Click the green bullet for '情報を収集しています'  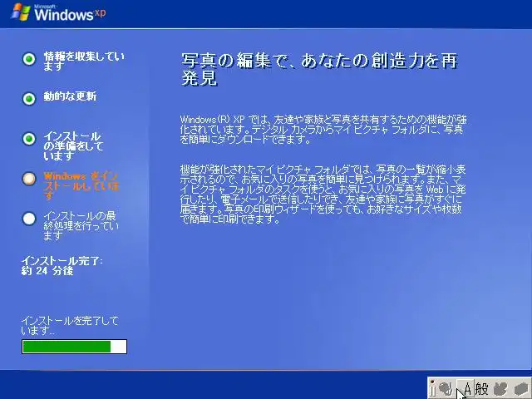29,59
